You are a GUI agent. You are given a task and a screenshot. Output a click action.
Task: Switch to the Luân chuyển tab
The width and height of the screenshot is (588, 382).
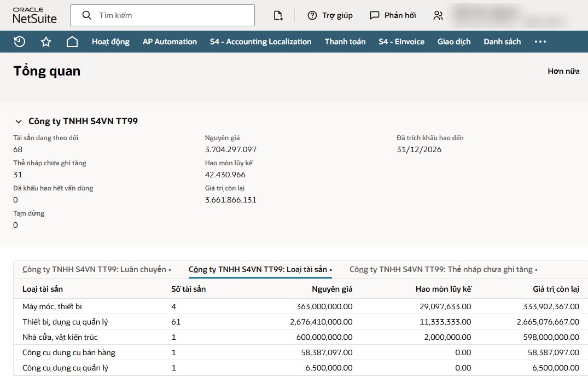96,269
